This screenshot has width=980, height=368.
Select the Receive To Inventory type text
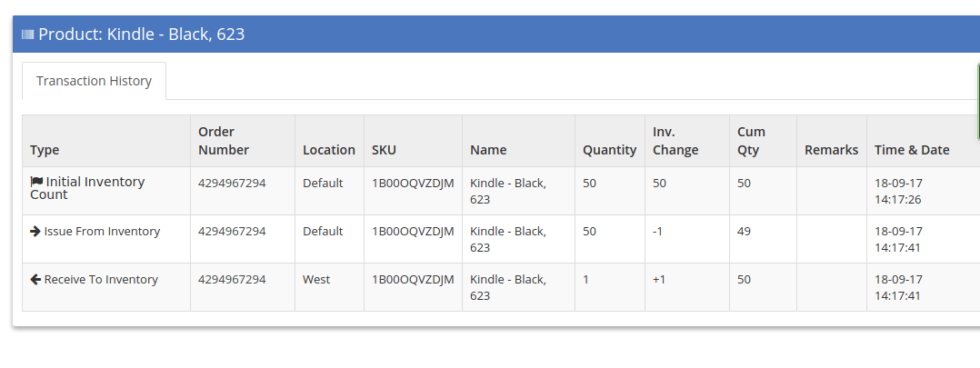pos(101,279)
